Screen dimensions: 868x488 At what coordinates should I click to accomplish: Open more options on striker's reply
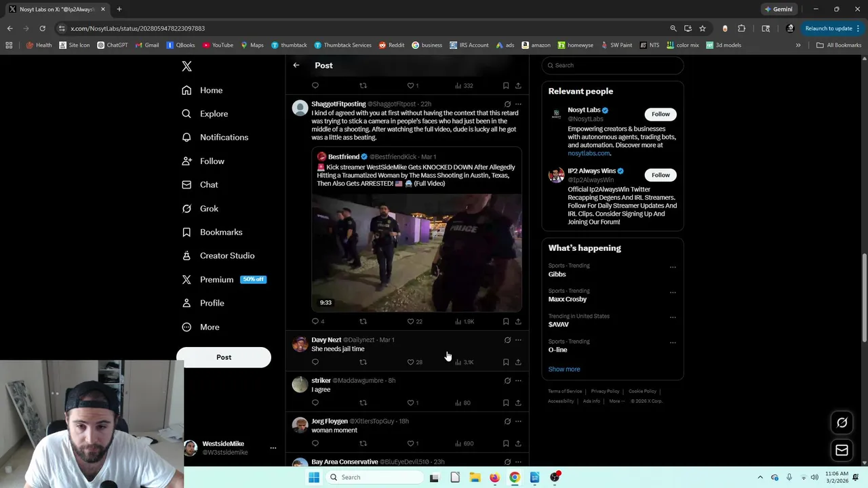[x=518, y=381]
